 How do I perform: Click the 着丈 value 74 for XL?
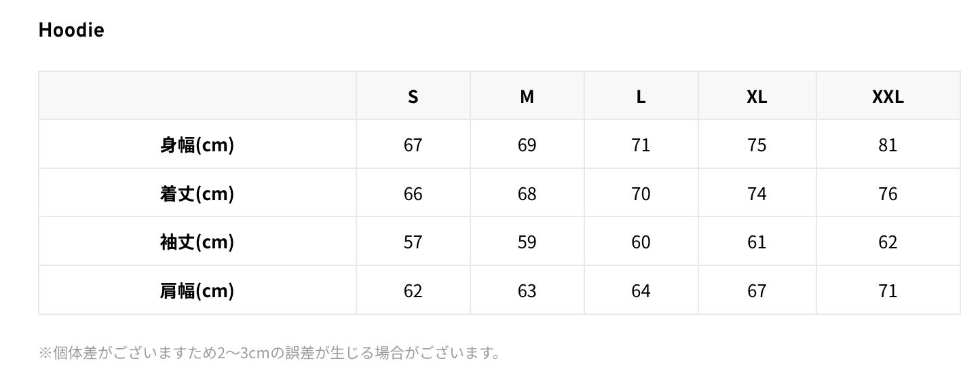757,193
